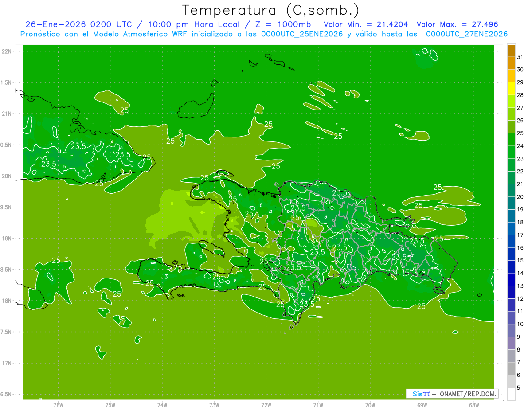Screen dimensions: 532x411
Task: Click color scale label "18"
Action: (x=520, y=223)
